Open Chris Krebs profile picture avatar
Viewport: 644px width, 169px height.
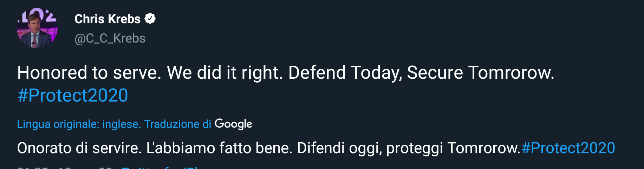(37, 28)
